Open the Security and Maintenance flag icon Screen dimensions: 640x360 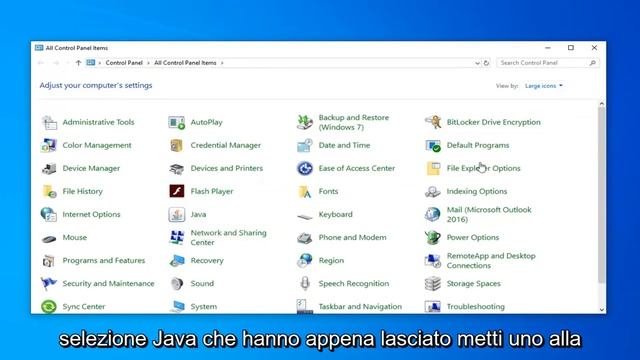coord(49,284)
